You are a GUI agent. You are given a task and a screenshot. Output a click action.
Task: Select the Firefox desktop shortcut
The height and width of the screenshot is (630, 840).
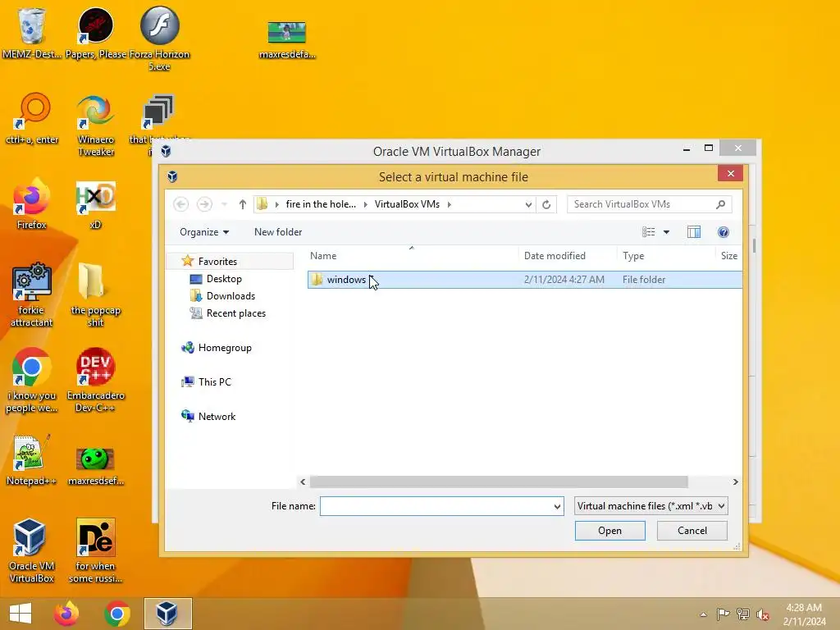[32, 204]
